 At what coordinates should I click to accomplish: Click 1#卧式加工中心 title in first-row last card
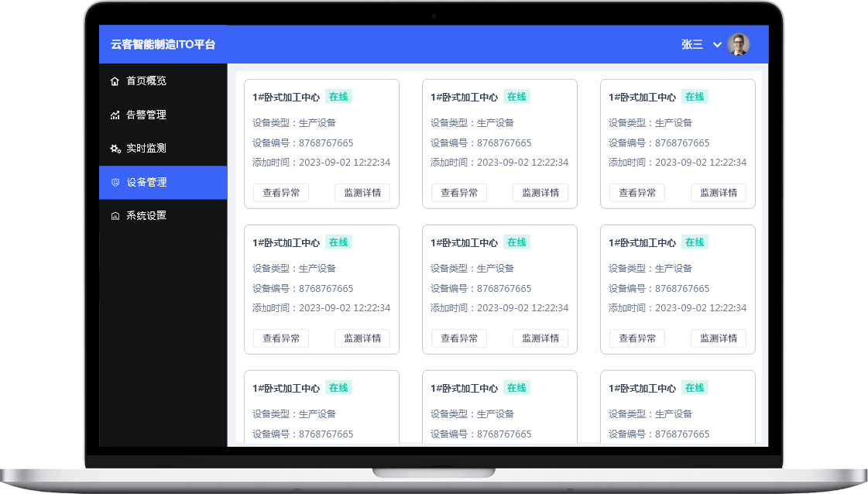tap(642, 98)
